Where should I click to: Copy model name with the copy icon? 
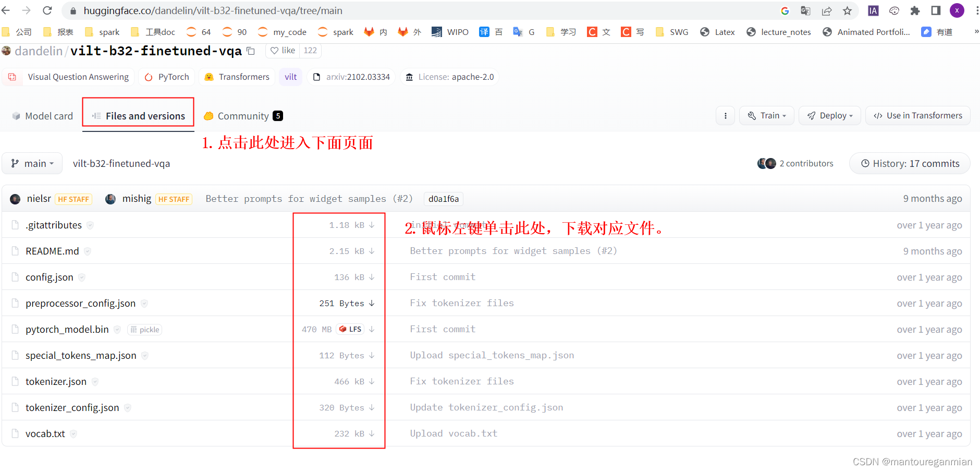click(251, 51)
